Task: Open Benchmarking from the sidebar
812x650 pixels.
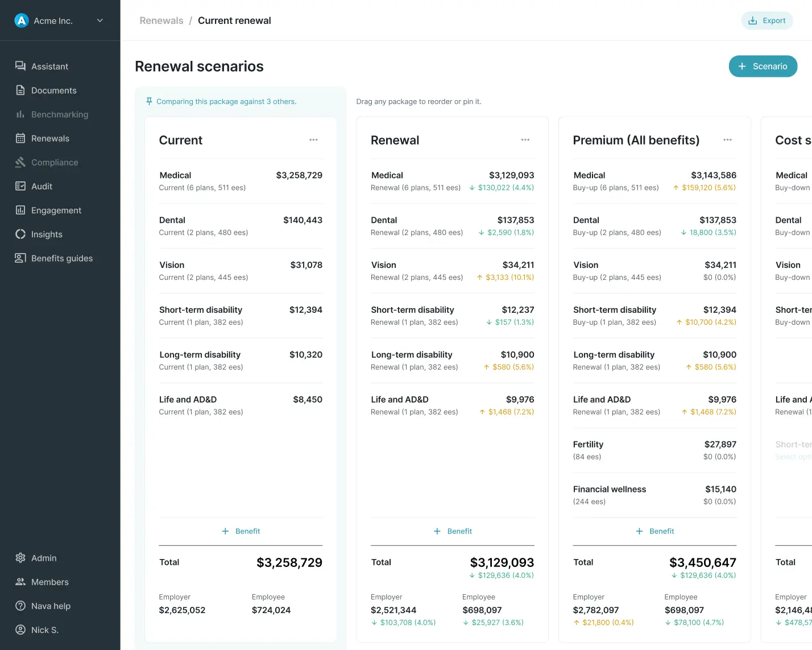Action: tap(20, 114)
